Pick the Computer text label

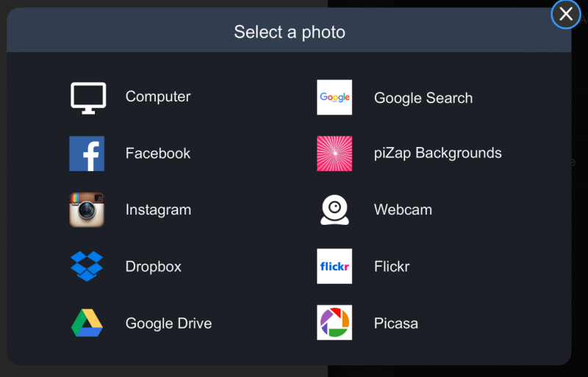click(x=158, y=97)
